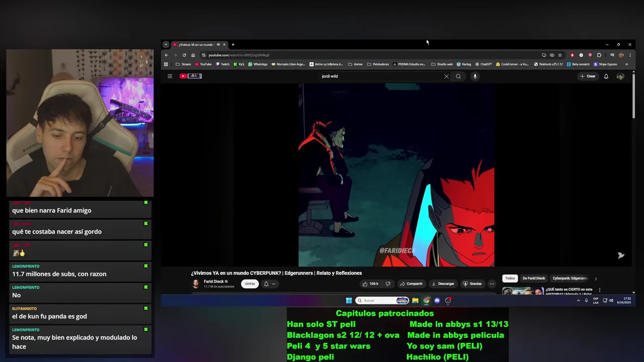
Task: Open the taskbar volume control
Action: tap(611, 301)
